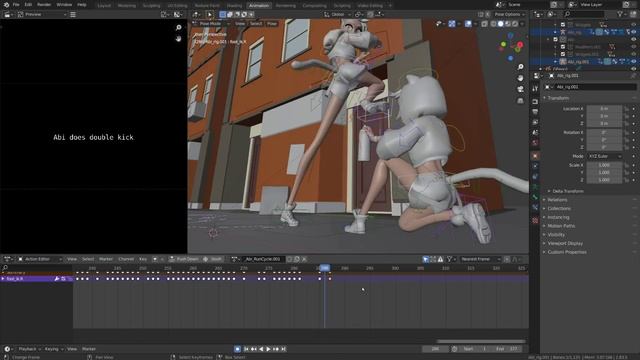Open the Channel menu in Action Editor
640x360 pixels.
(x=126, y=259)
